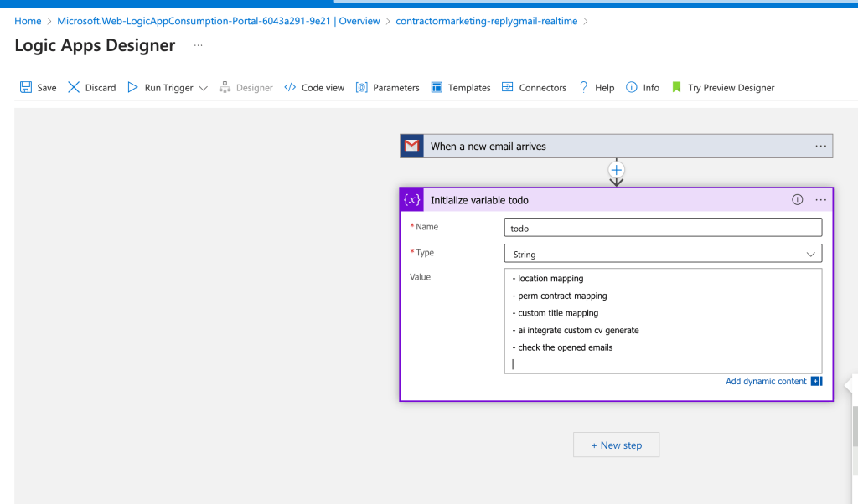Click the green Try Preview Designer bookmark icon
The image size is (858, 504).
(x=676, y=87)
